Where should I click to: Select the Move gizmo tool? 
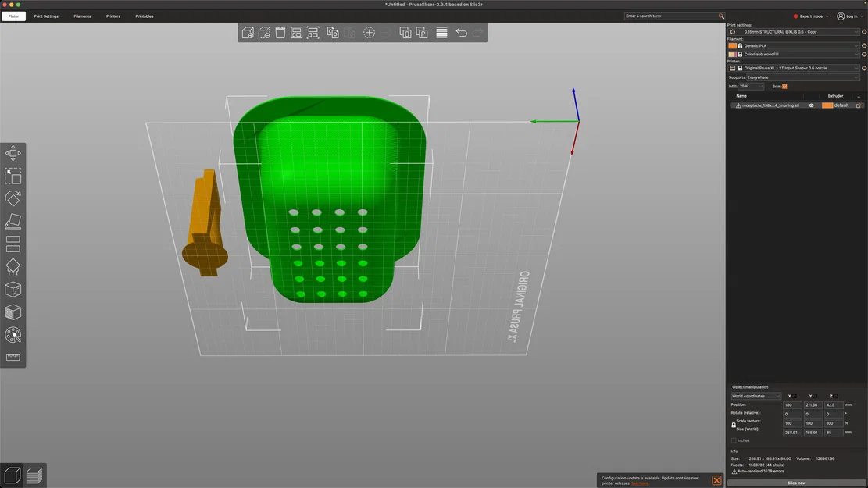[x=13, y=153]
